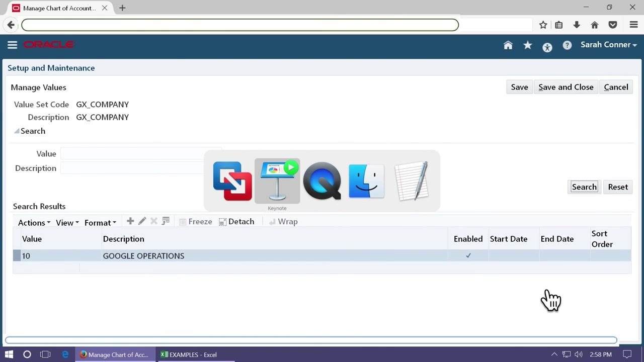
Task: Toggle Enabled checkmark for GOOGLE OPERATIONS
Action: point(468,255)
